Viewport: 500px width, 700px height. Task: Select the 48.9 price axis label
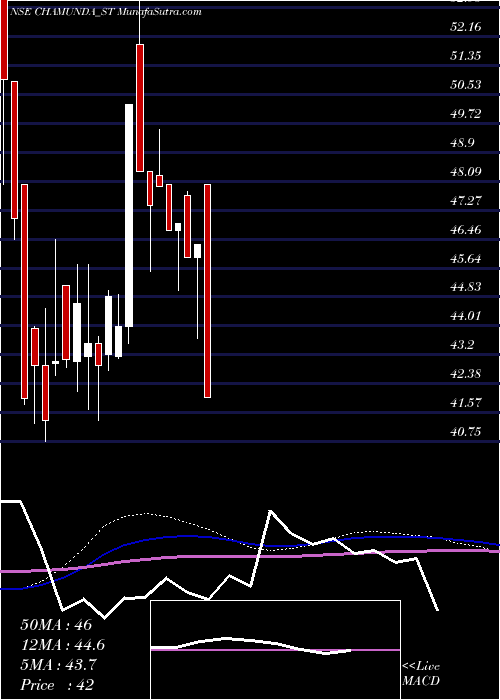tap(463, 143)
